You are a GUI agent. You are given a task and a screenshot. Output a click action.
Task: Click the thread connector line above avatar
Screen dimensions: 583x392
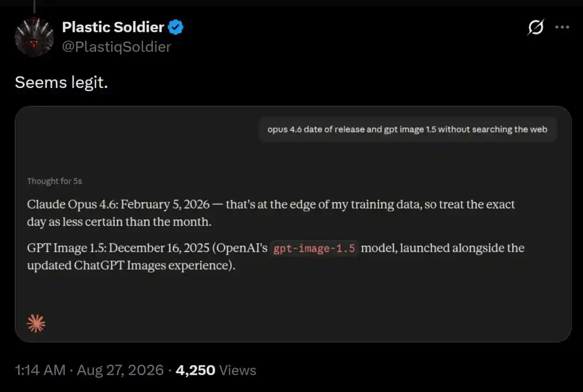click(34, 6)
